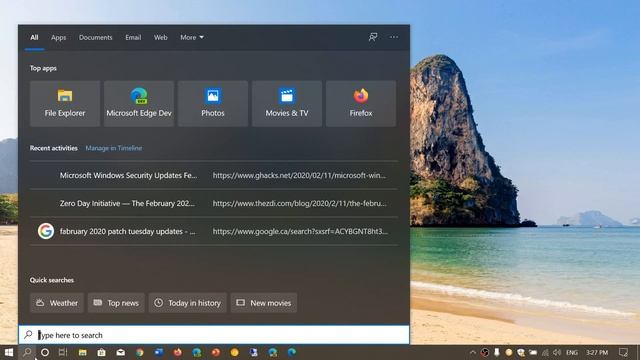Viewport: 640px width, 360px height.
Task: Open Cortana from the taskbar
Action: pos(45,352)
